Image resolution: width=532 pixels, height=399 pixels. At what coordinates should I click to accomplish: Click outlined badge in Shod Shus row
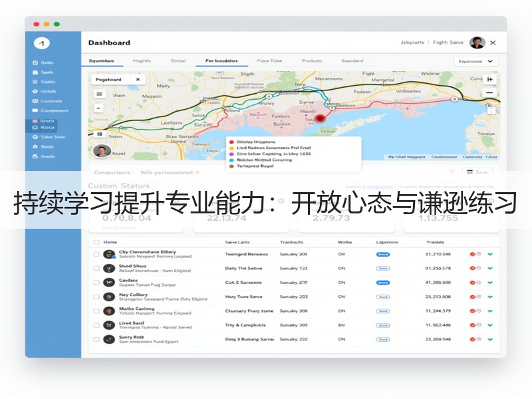pos(383,269)
